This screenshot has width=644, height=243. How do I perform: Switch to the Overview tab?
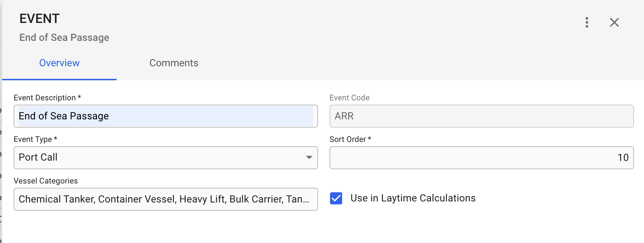pyautogui.click(x=59, y=63)
